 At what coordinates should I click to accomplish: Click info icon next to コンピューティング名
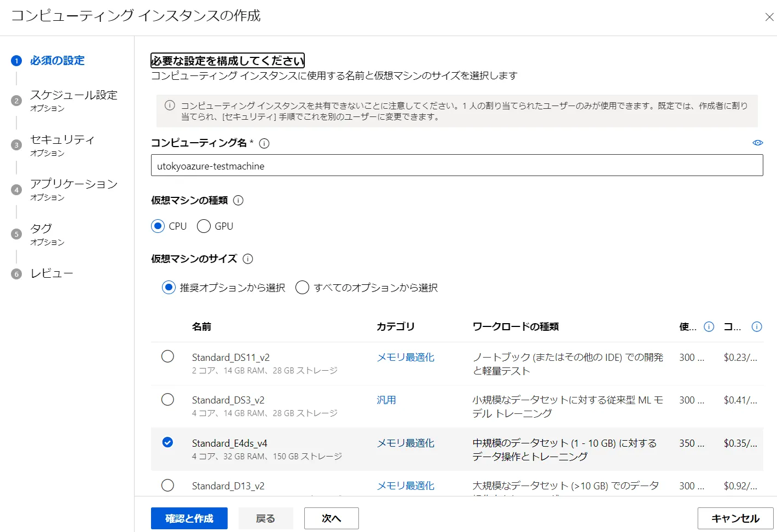[x=264, y=143]
